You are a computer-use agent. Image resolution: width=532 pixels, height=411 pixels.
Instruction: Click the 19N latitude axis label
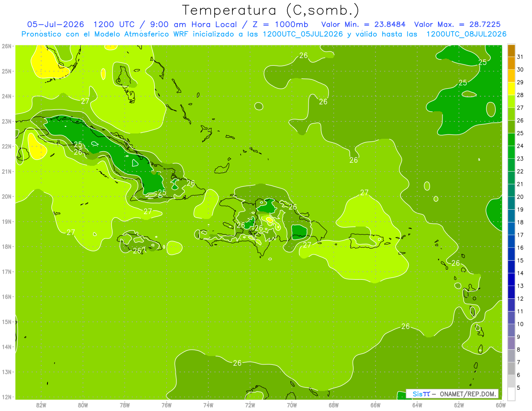point(6,221)
